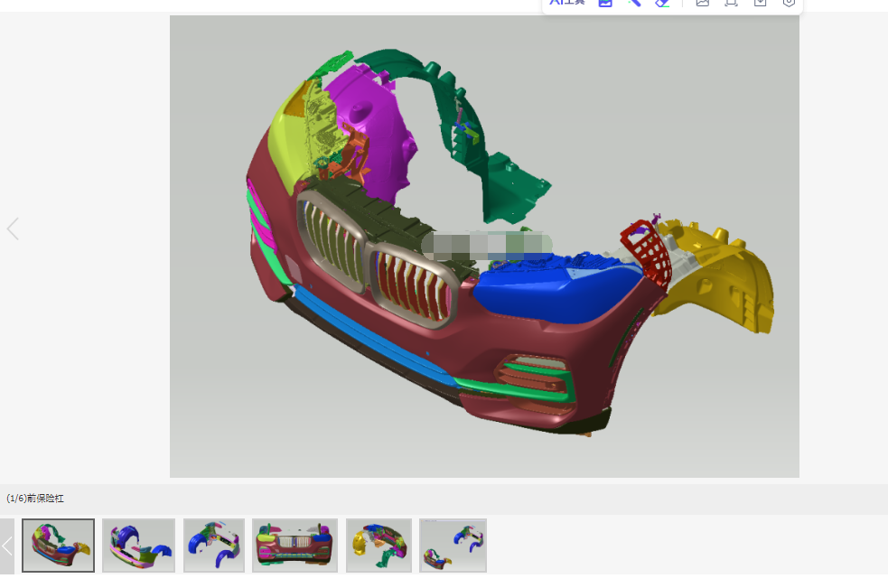Open second thumbnail with blue fender liners
The width and height of the screenshot is (888, 588).
tap(139, 546)
